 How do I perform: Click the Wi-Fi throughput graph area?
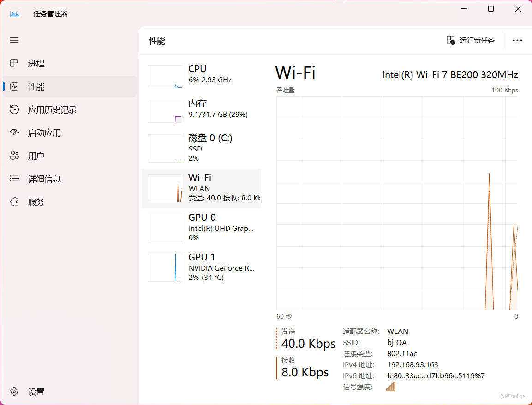pyautogui.click(x=397, y=203)
